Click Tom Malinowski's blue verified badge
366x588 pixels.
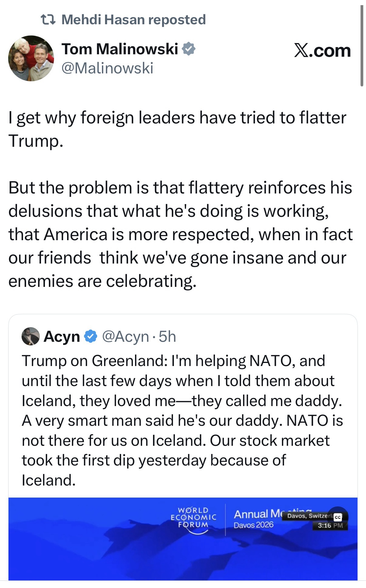click(x=189, y=49)
